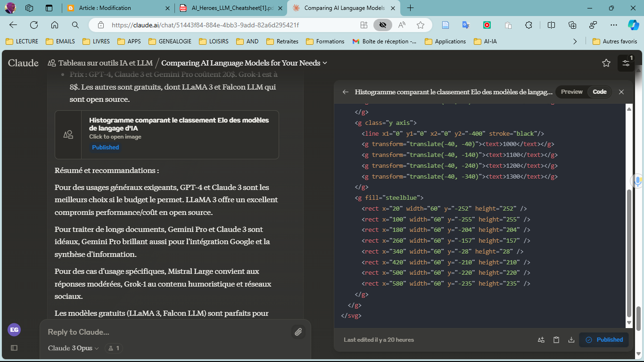Image resolution: width=644 pixels, height=362 pixels.
Task: Toggle the tracking prevention eye icon
Action: click(383, 25)
